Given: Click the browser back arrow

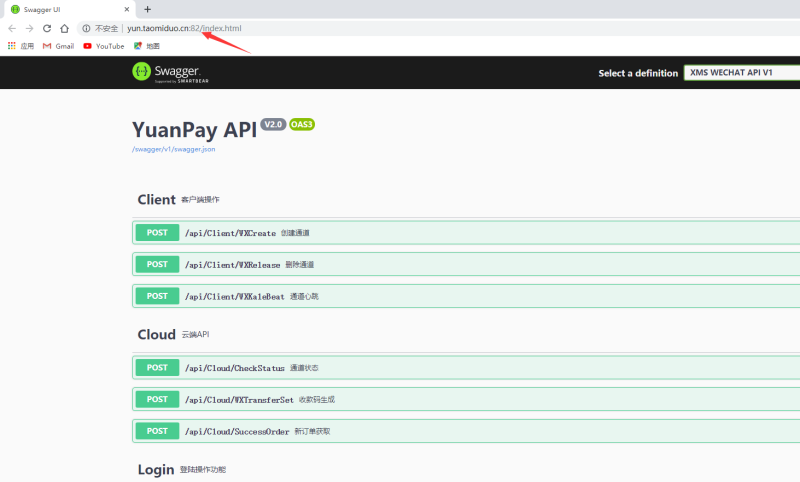Looking at the screenshot, I should click(x=12, y=29).
